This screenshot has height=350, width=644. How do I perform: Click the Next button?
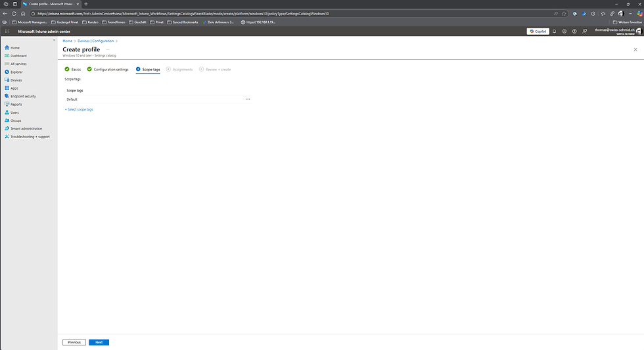99,342
